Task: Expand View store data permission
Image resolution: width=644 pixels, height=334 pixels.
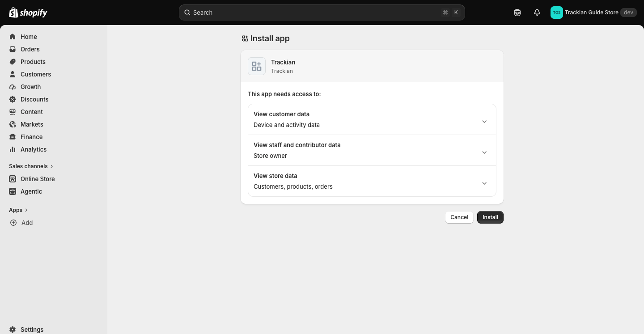Action: (372, 181)
